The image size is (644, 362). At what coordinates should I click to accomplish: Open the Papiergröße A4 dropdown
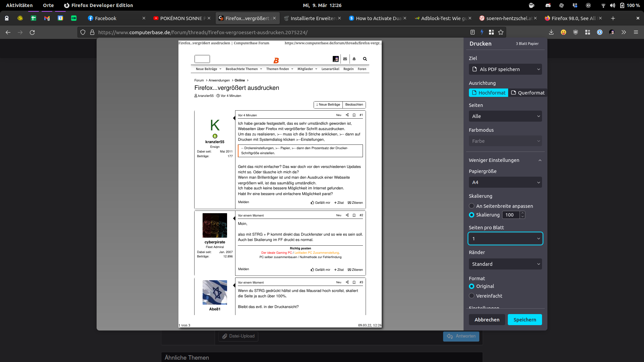pyautogui.click(x=505, y=182)
